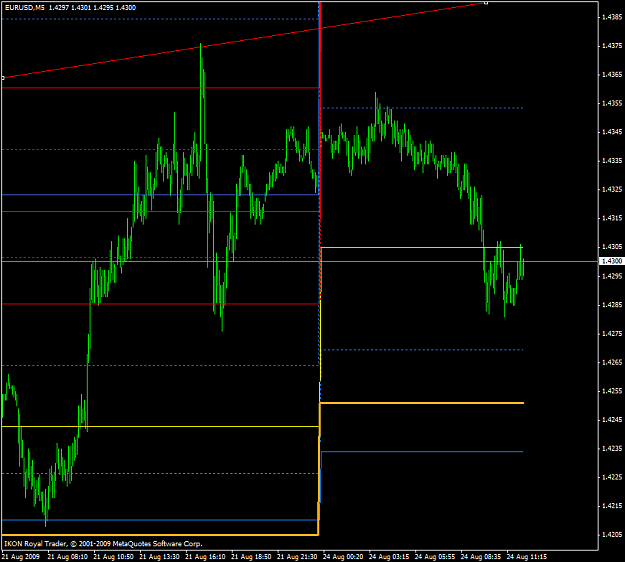Select the thick orange horizontal line near 1.4251

[422, 403]
